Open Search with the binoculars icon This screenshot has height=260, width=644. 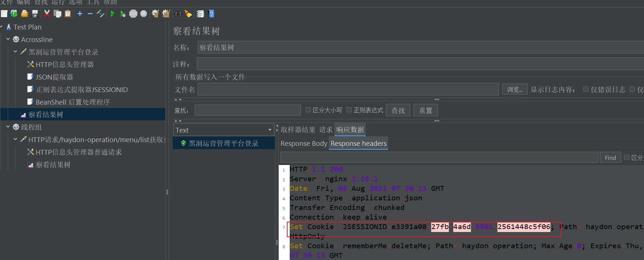click(178, 14)
